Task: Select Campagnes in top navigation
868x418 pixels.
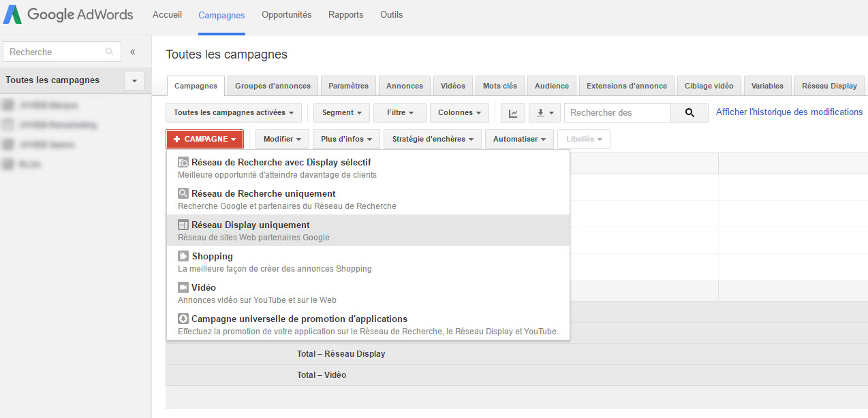Action: (221, 15)
